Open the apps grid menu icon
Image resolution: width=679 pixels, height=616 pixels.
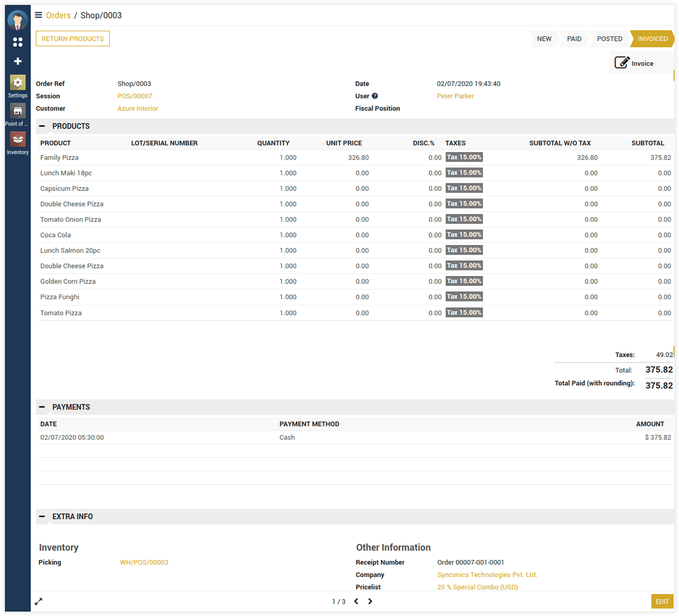click(x=18, y=42)
